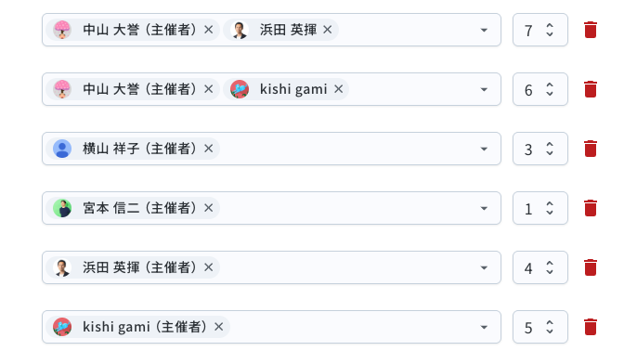Click trash icon for 横山 祥子 row

pos(591,149)
